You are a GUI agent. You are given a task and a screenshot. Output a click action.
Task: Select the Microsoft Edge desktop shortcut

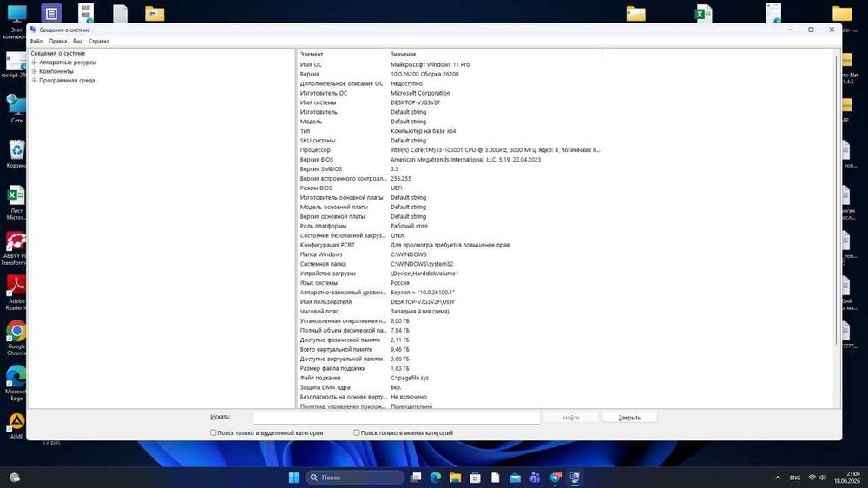(16, 383)
